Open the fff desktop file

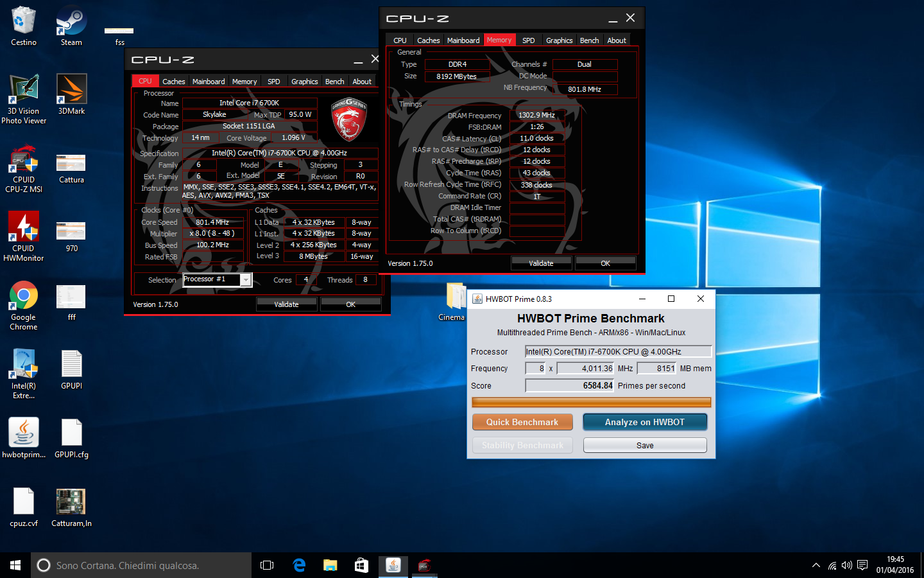pyautogui.click(x=71, y=302)
